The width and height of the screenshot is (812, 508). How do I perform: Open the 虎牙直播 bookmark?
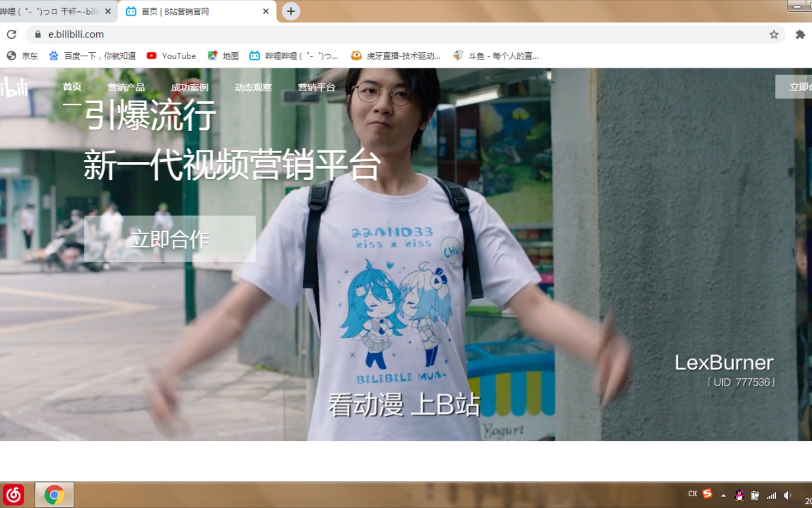(396, 56)
